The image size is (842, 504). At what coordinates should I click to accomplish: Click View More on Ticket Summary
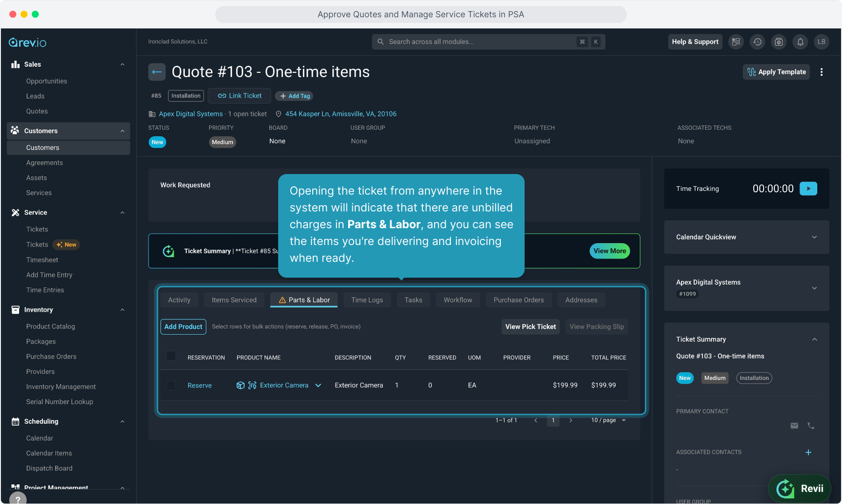(610, 251)
